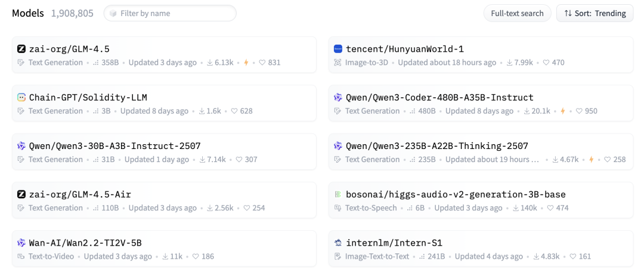The image size is (644, 273).
Task: Click the heart icon on Intern-S1 card
Action: point(572,256)
